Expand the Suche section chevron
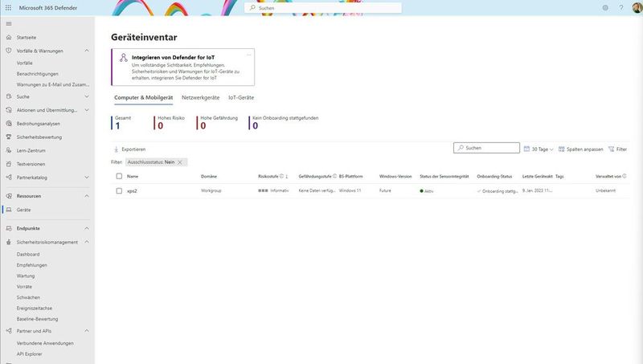Viewport: 643px width, 364px height. [x=87, y=96]
